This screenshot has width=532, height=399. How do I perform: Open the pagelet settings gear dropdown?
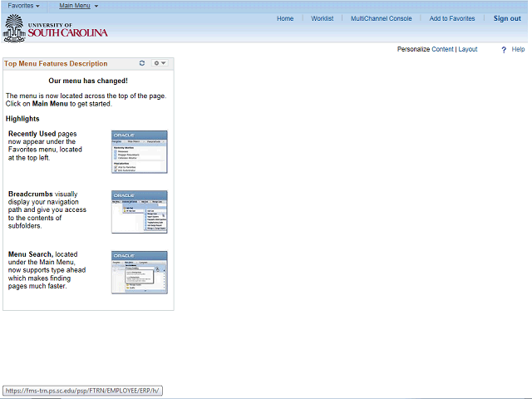(x=160, y=63)
